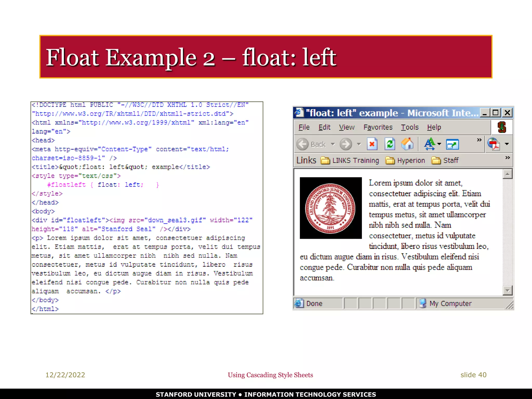Click the Links toolbar label
This screenshot has width=532, height=399.
point(306,160)
